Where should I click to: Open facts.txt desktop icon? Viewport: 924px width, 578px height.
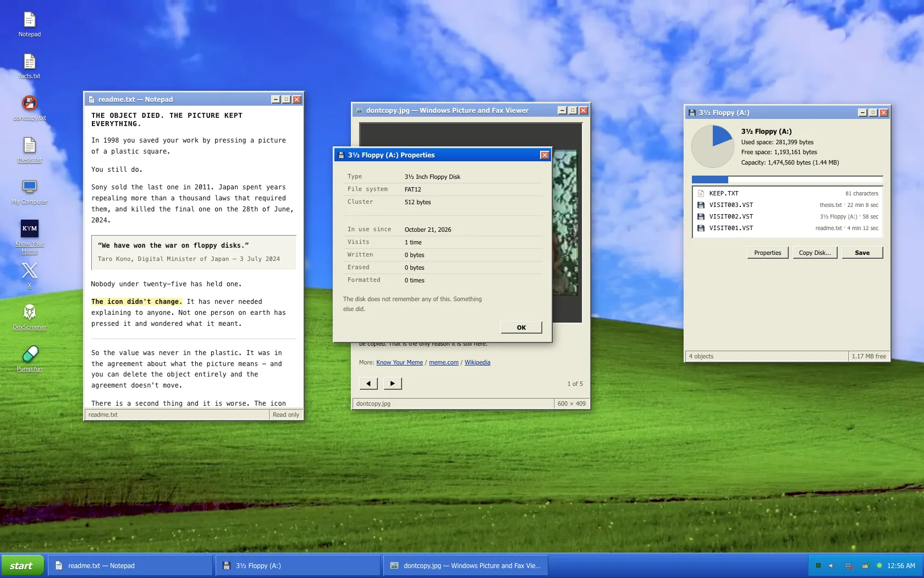[30, 66]
